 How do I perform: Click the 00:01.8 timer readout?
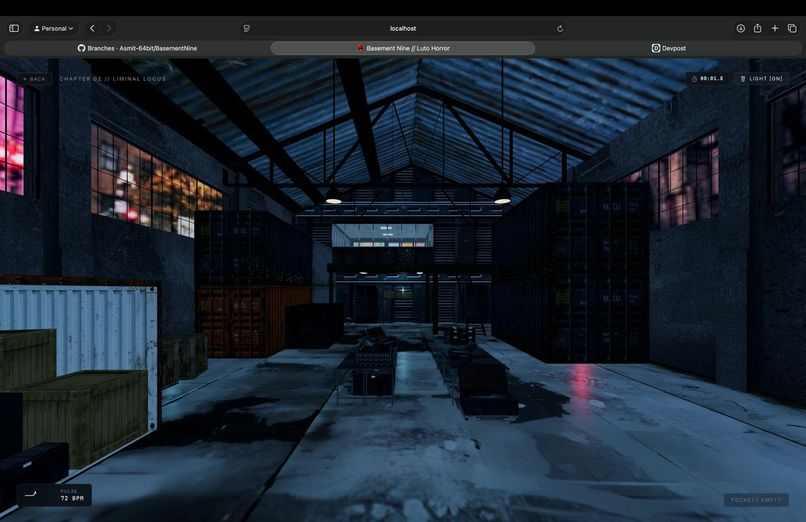click(707, 79)
